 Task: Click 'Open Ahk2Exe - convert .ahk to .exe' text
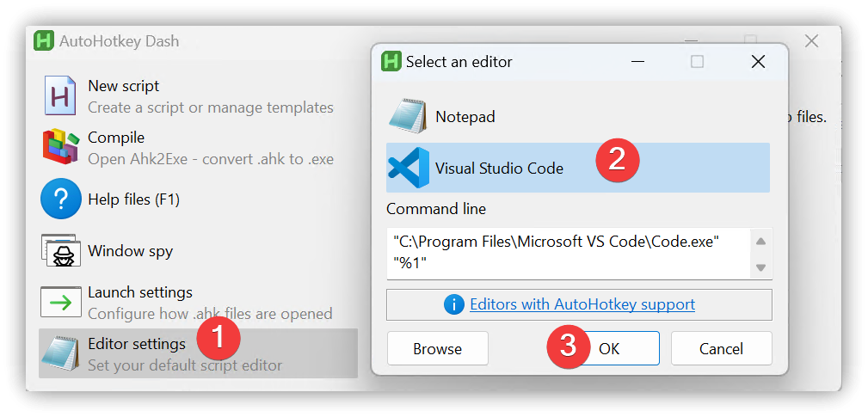tap(211, 159)
